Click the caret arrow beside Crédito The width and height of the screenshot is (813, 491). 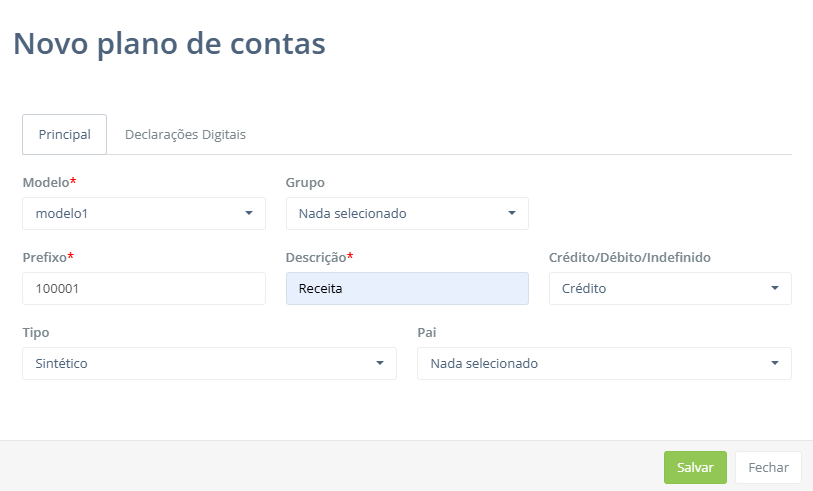[775, 289]
